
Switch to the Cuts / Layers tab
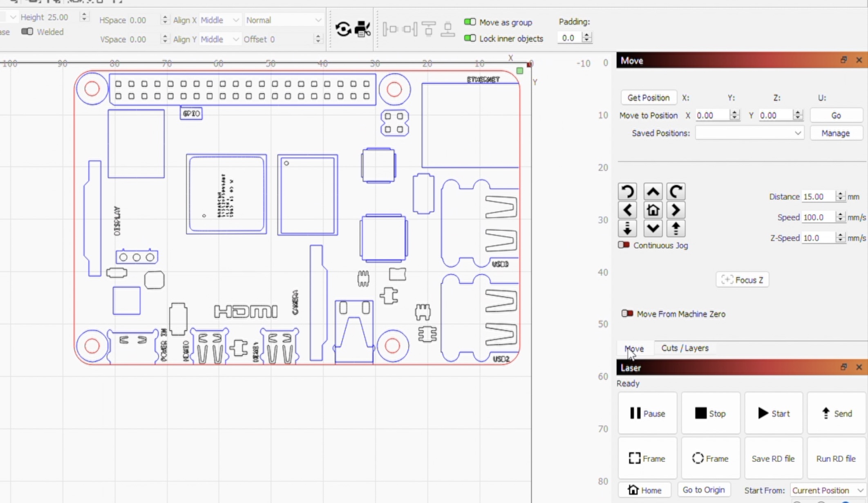click(685, 348)
